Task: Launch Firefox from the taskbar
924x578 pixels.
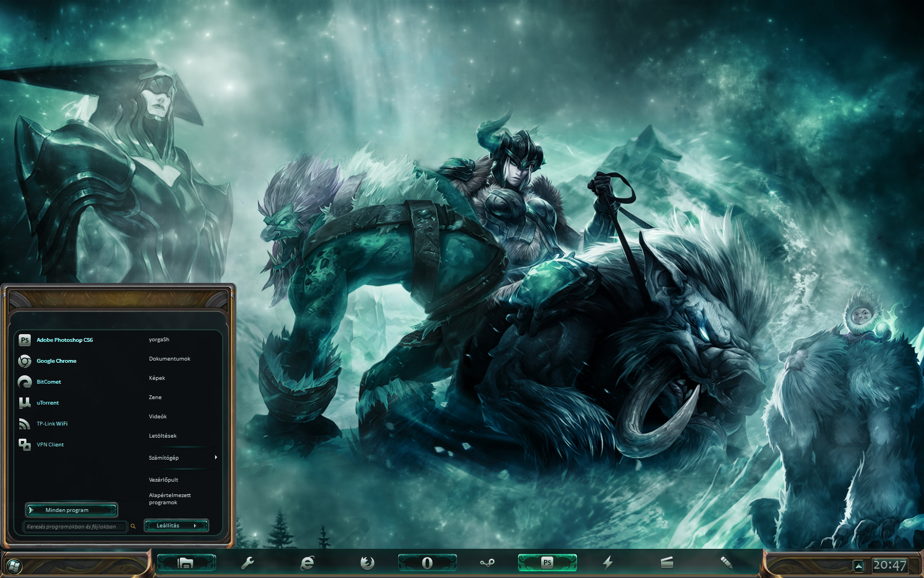Action: 367,563
